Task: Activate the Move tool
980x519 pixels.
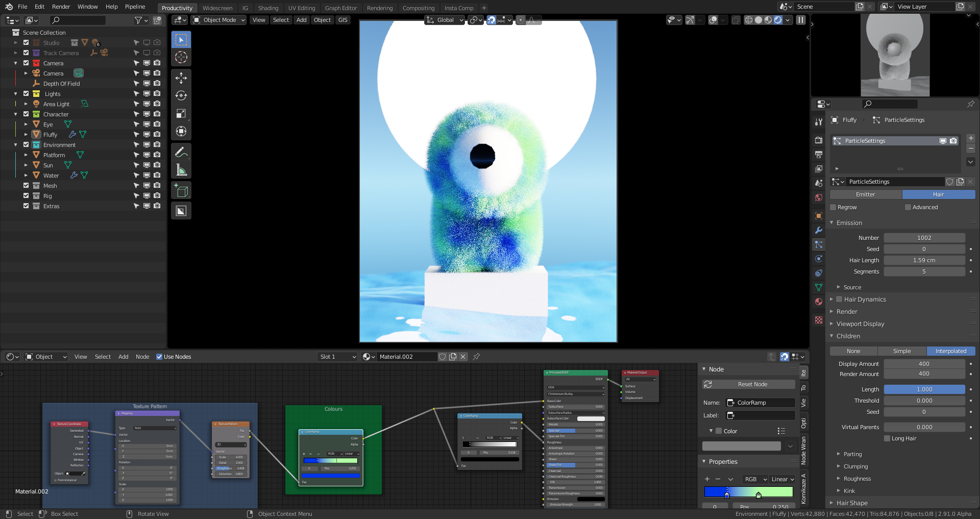Action: click(181, 78)
